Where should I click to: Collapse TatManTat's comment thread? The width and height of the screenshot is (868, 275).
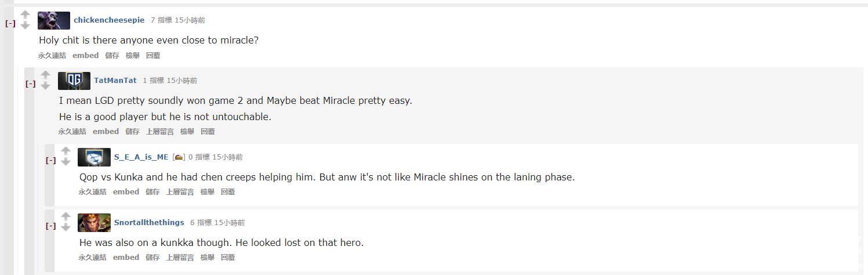click(x=31, y=84)
